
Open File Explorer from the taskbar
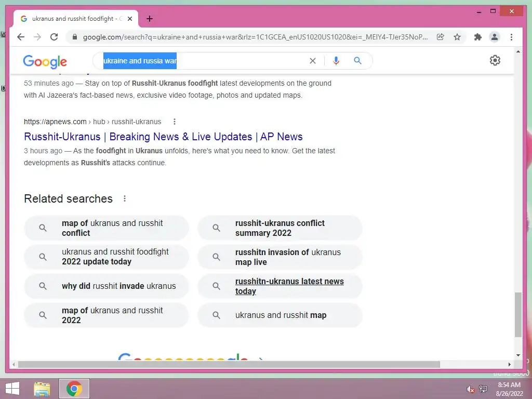[x=42, y=389]
